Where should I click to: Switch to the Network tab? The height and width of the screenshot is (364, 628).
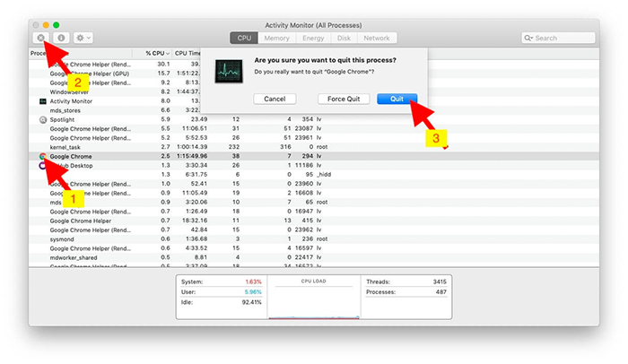377,38
